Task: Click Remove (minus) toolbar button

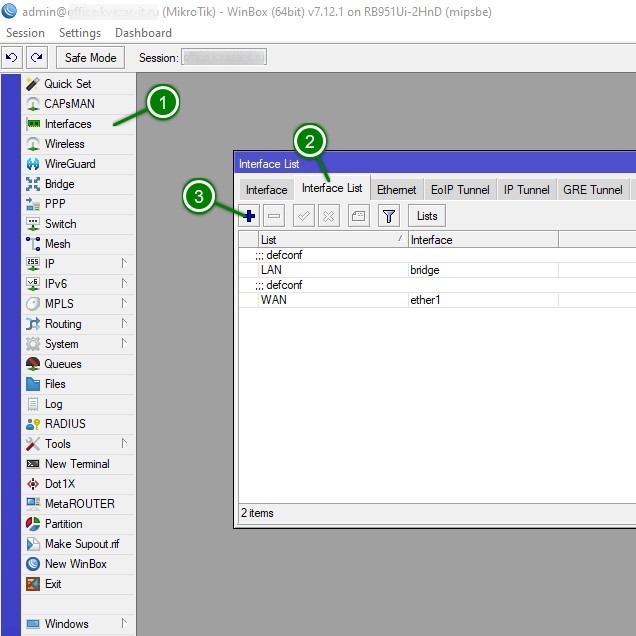Action: (x=274, y=216)
